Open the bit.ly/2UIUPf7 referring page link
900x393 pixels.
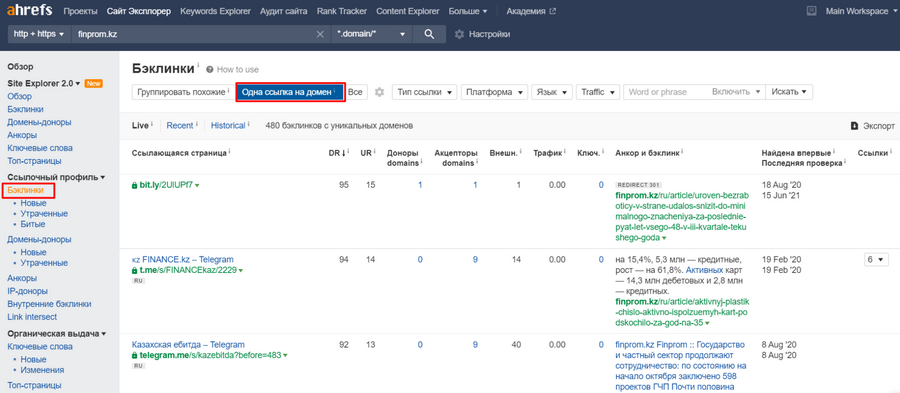coord(165,185)
